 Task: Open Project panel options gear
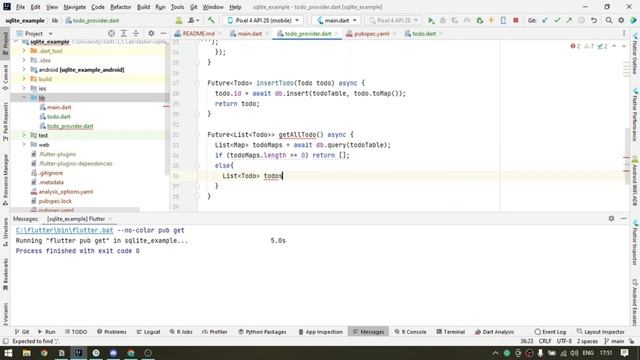pyautogui.click(x=151, y=33)
